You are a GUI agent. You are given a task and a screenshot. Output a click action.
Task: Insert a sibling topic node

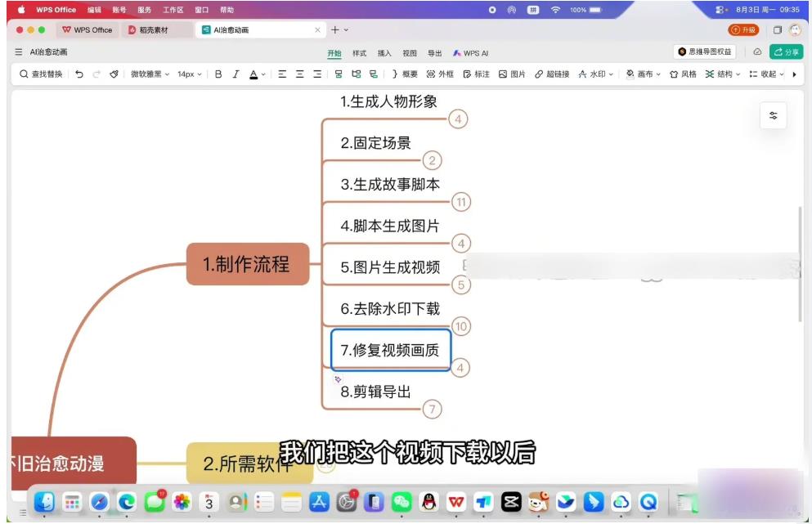[x=339, y=74]
